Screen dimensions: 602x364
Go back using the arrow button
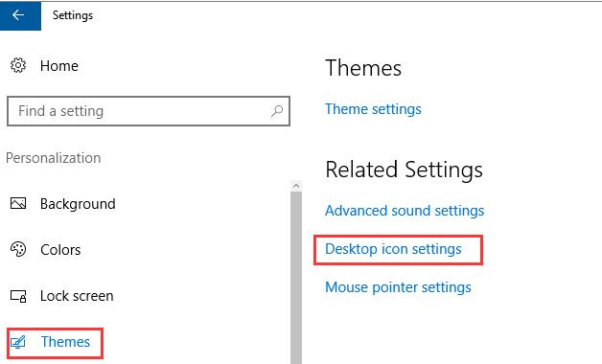pyautogui.click(x=20, y=15)
